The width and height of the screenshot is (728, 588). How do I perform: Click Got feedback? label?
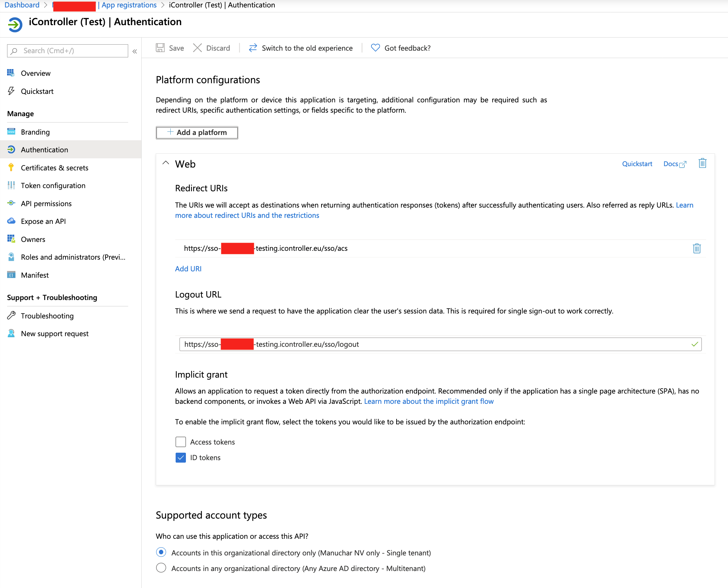(408, 48)
